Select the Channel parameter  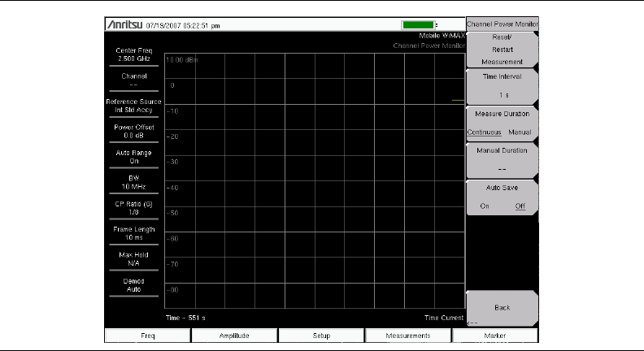(x=133, y=80)
